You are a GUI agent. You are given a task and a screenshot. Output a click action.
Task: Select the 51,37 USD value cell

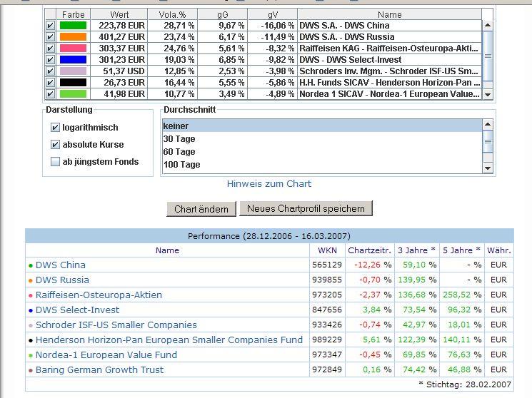[x=119, y=71]
